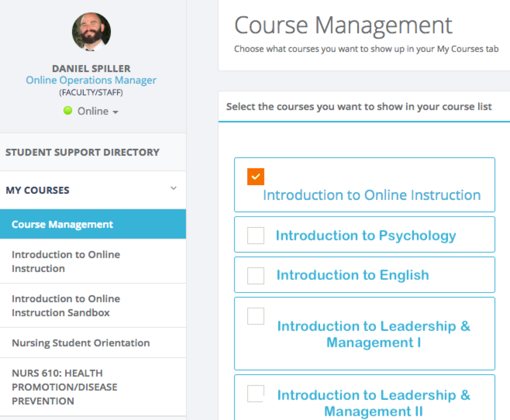Click Daniel Spiller's profile photo
This screenshot has width=510, height=420.
91,32
